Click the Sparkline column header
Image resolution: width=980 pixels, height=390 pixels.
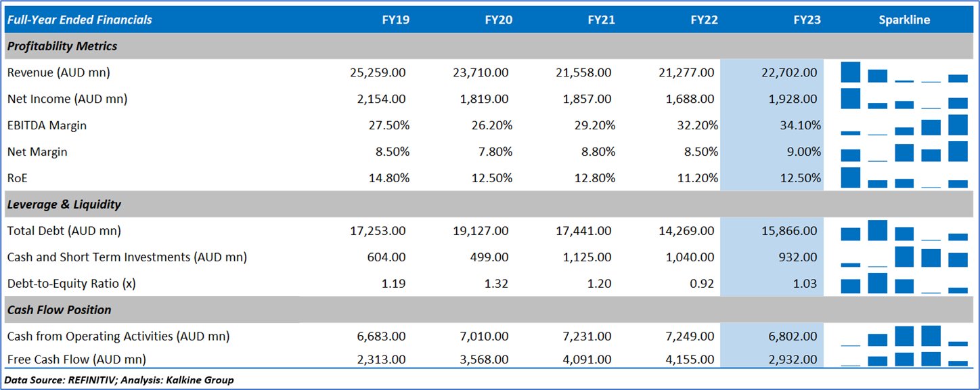coord(904,20)
